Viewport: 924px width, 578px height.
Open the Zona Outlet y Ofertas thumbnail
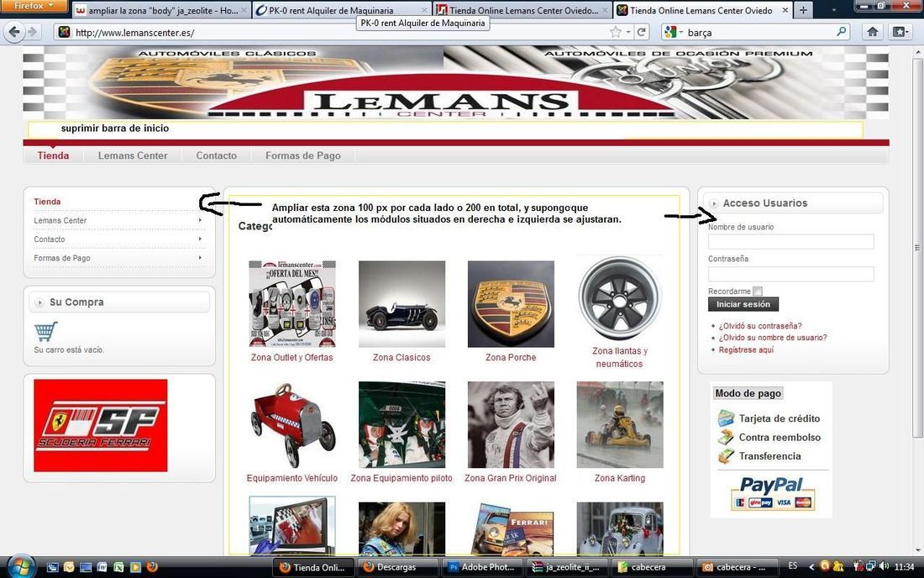(292, 304)
